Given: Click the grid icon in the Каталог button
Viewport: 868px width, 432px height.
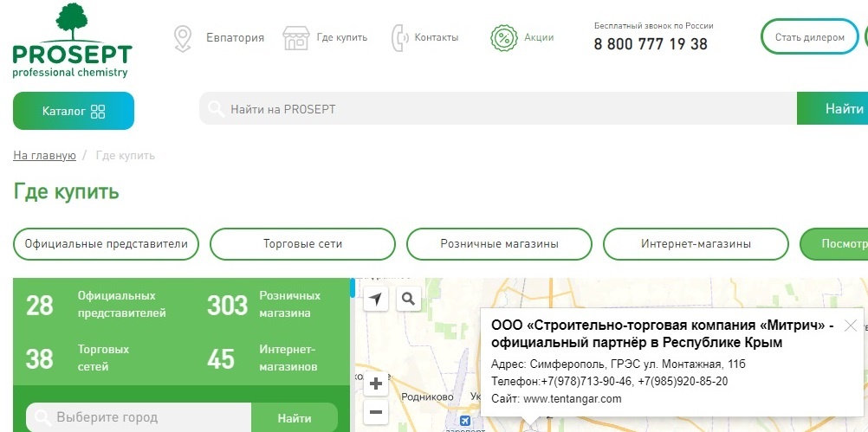Looking at the screenshot, I should tap(98, 111).
